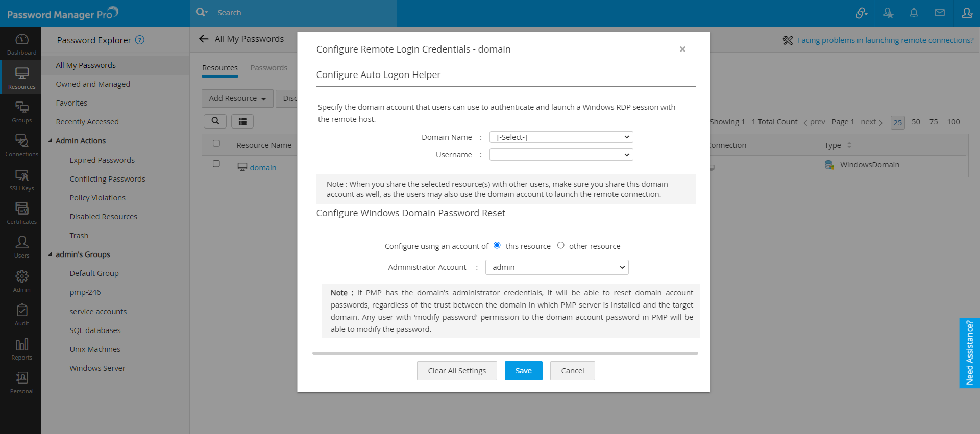
Task: Close the Configure Remote Login Credentials dialog
Action: pyautogui.click(x=682, y=49)
